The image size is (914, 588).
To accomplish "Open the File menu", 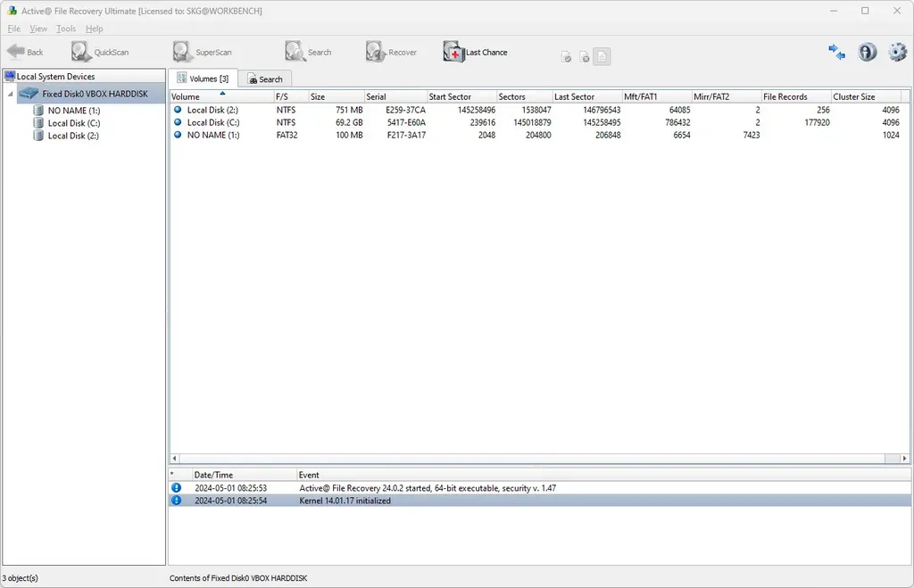I will coord(14,29).
